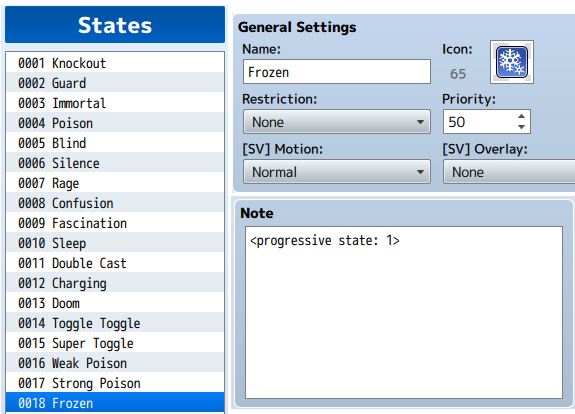This screenshot has width=575, height=414.
Task: Open the SV Motion dropdown
Action: [x=337, y=172]
